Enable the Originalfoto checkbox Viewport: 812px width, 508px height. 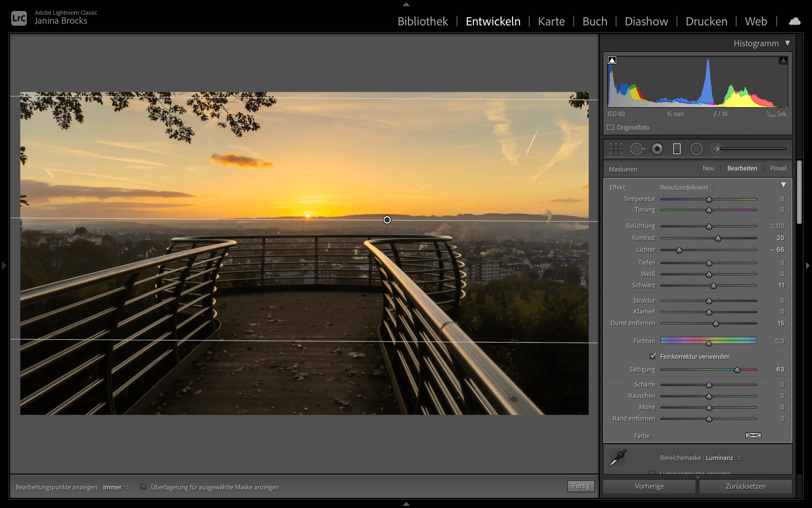tap(610, 127)
